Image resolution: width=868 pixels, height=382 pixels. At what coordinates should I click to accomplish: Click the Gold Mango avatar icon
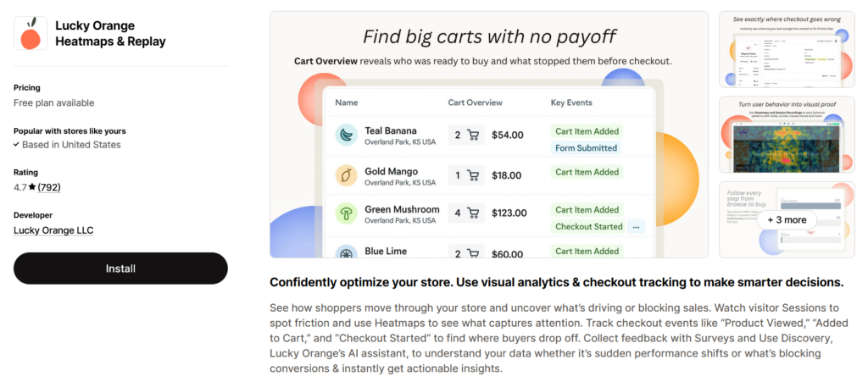tap(346, 175)
